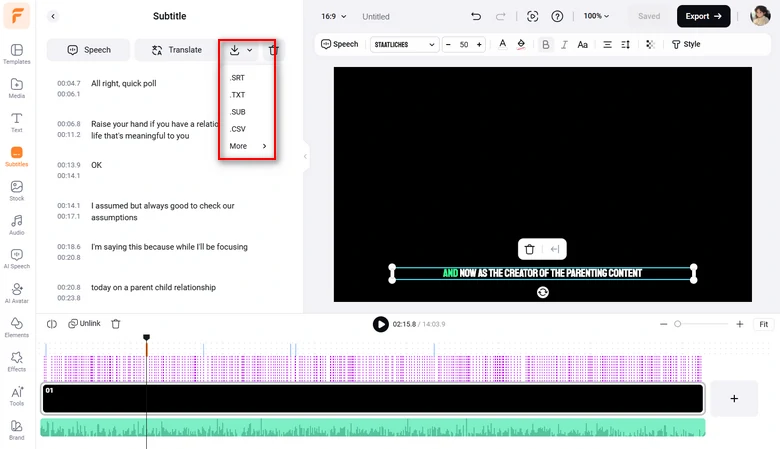Open the Style options

[x=686, y=44]
